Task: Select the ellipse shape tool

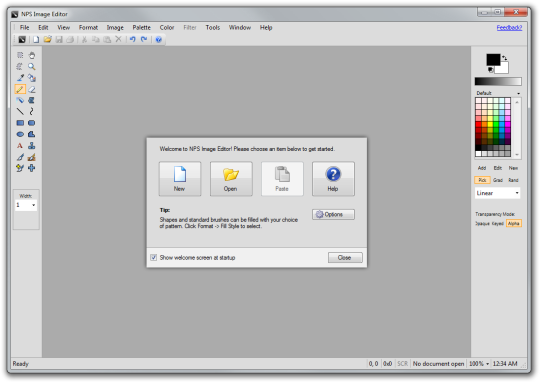Action: pyautogui.click(x=20, y=134)
